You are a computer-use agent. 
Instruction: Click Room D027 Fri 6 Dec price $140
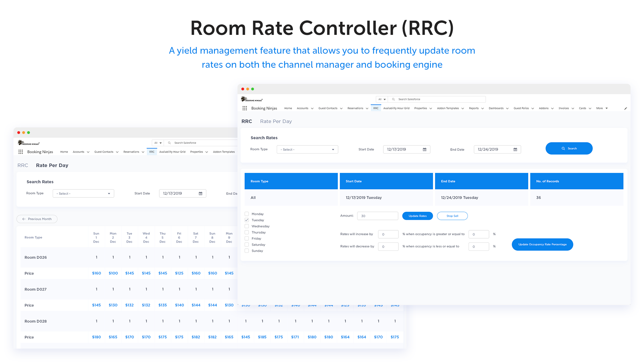pos(179,305)
